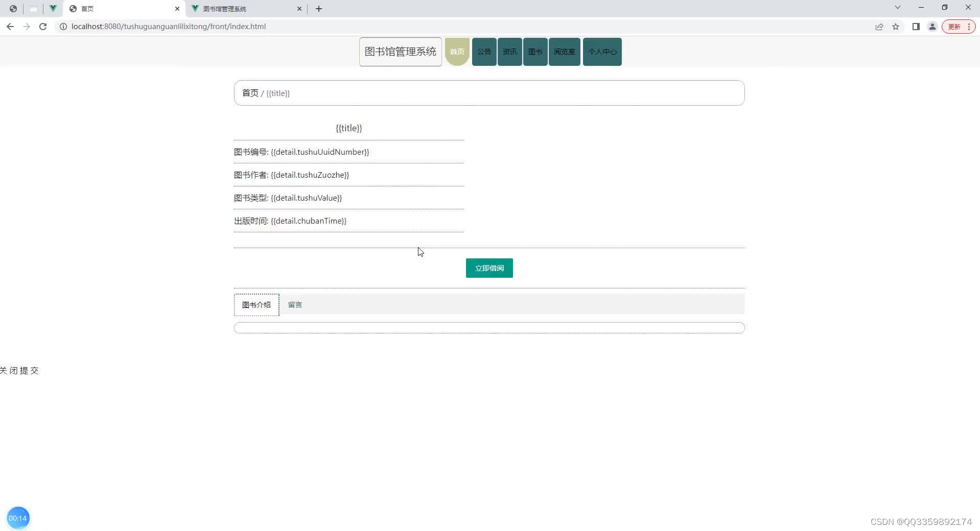The image size is (980, 531).
Task: Select the 留言 tab
Action: 295,305
